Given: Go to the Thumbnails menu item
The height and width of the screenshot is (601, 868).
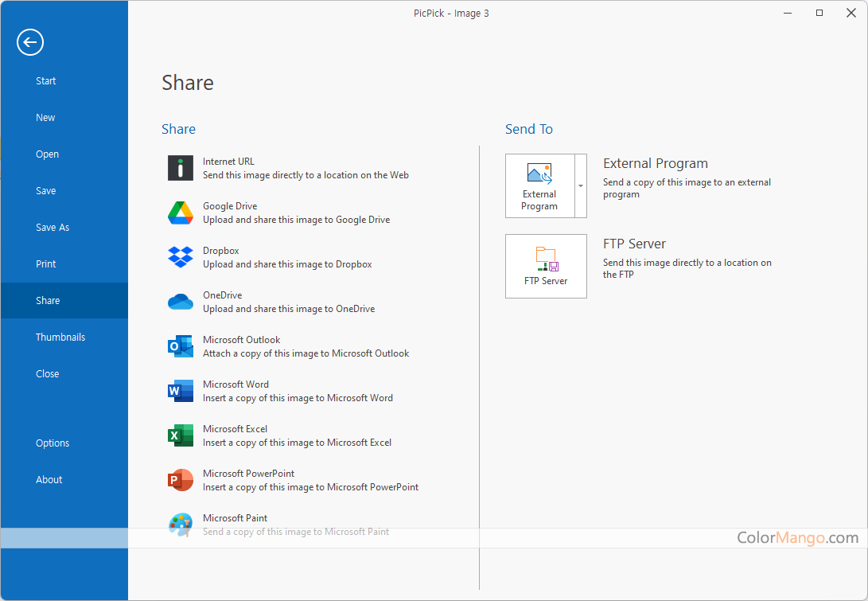Looking at the screenshot, I should 60,338.
